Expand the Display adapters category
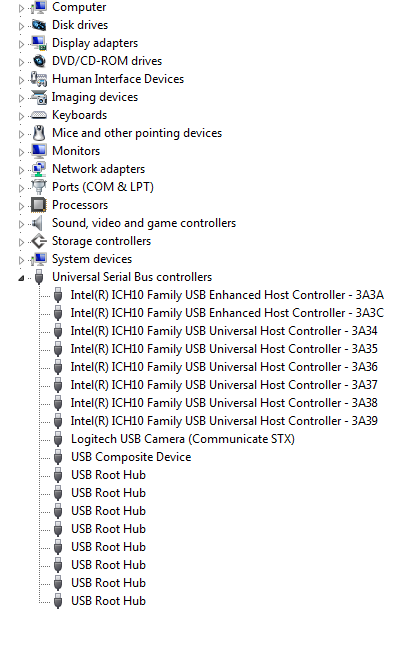The height and width of the screenshot is (663, 413). click(x=21, y=44)
